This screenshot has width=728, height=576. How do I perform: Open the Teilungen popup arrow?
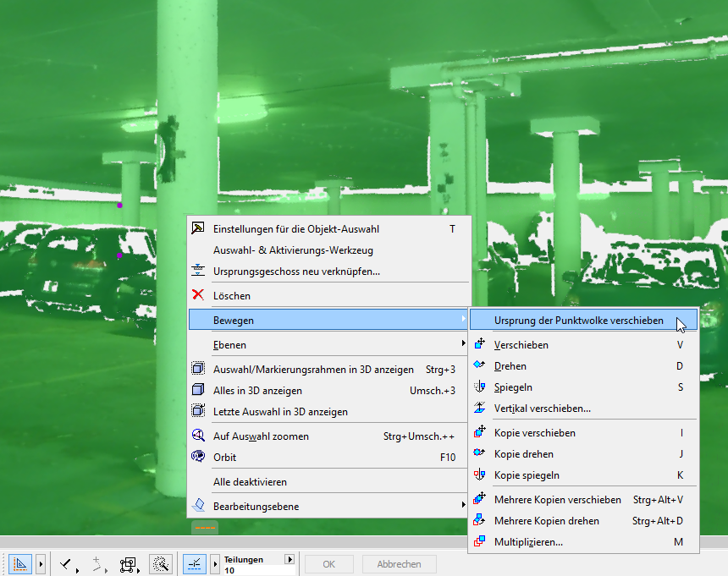click(290, 559)
